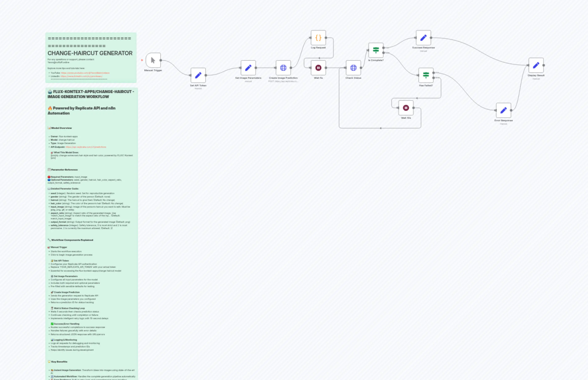This screenshot has width=588, height=380.
Task: Select the Error Response node
Action: click(503, 110)
